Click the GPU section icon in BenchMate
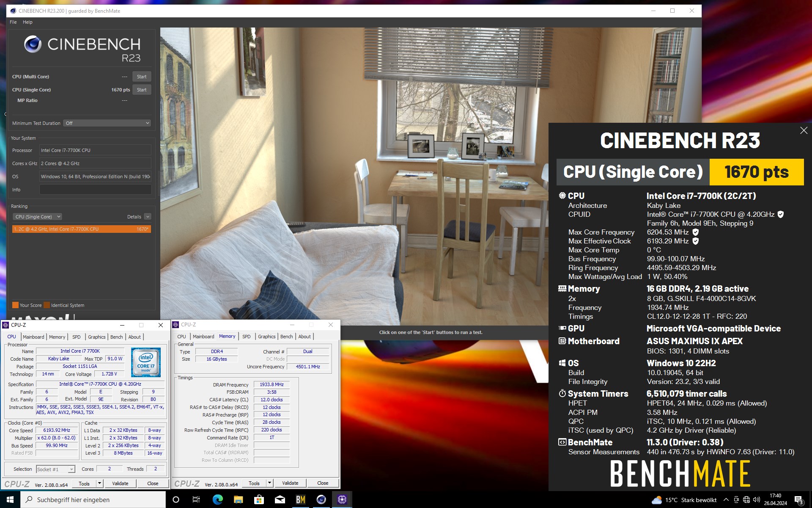 click(x=562, y=328)
